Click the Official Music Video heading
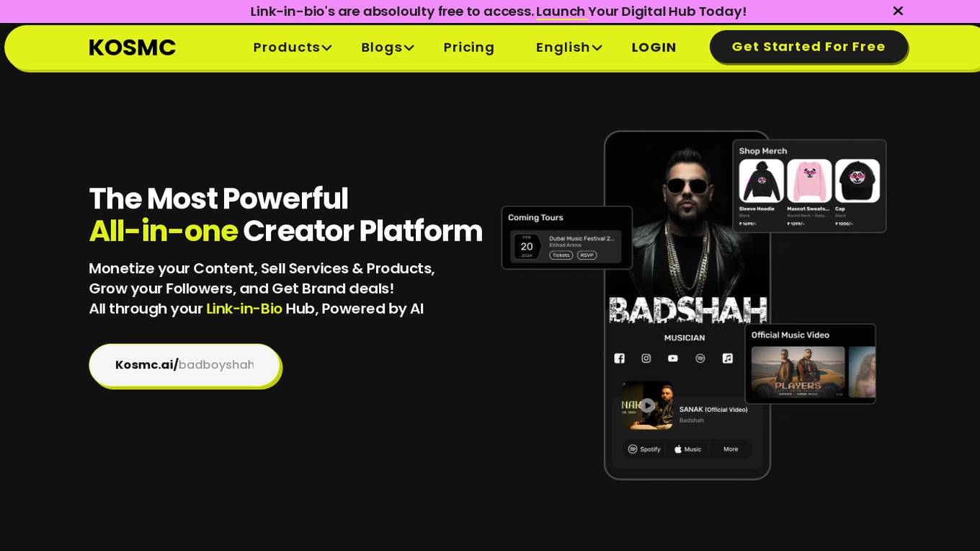 pyautogui.click(x=790, y=335)
